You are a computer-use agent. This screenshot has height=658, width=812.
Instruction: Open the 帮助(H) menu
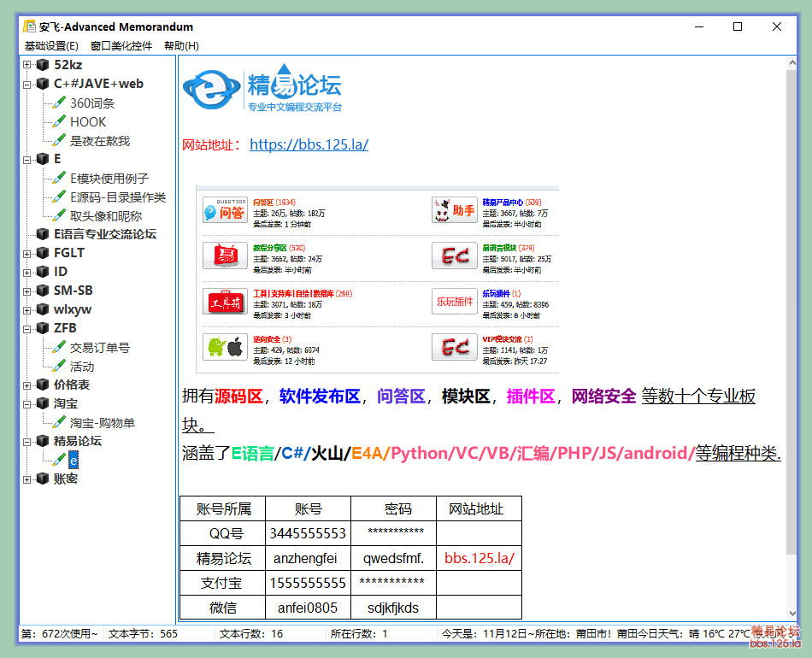click(181, 46)
